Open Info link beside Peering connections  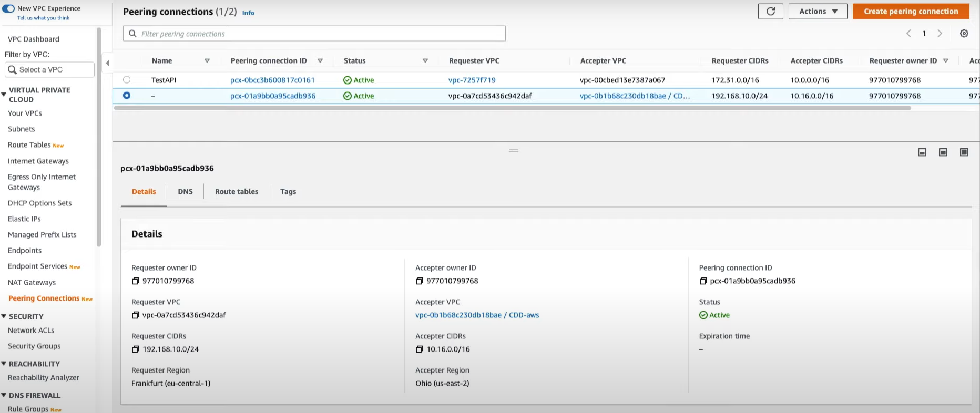tap(248, 13)
